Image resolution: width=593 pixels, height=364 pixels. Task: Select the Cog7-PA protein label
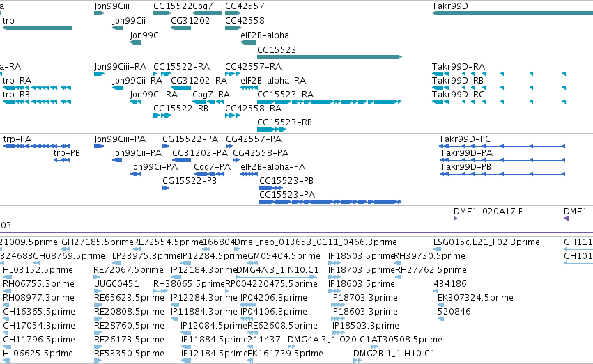212,167
